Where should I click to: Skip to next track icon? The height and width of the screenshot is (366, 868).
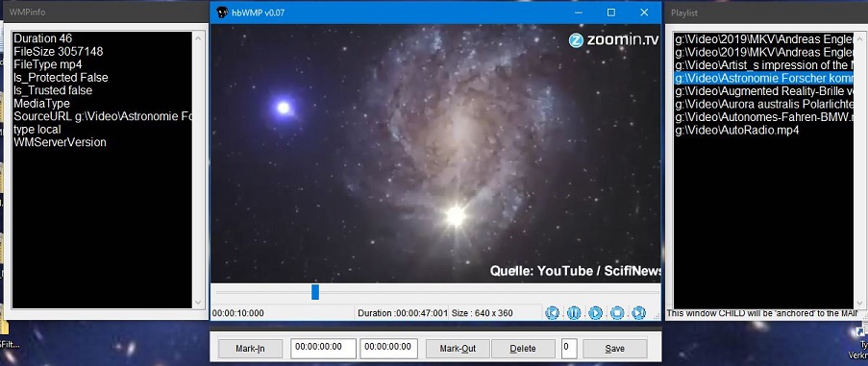[639, 313]
